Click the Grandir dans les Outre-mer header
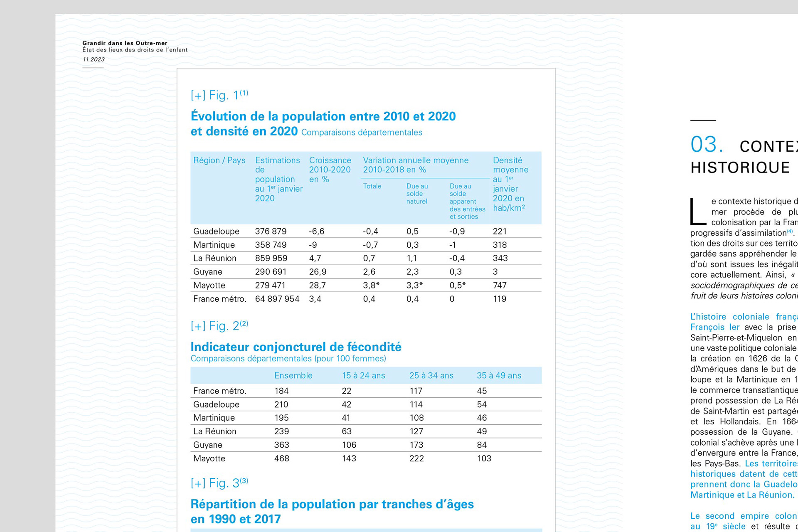Viewport: 798px width, 532px height. pos(125,43)
